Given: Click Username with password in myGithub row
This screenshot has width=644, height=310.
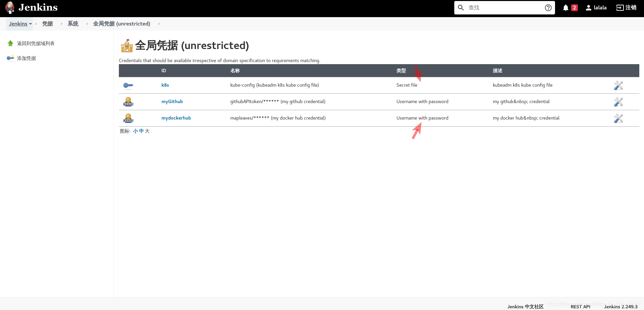Looking at the screenshot, I should tap(422, 101).
